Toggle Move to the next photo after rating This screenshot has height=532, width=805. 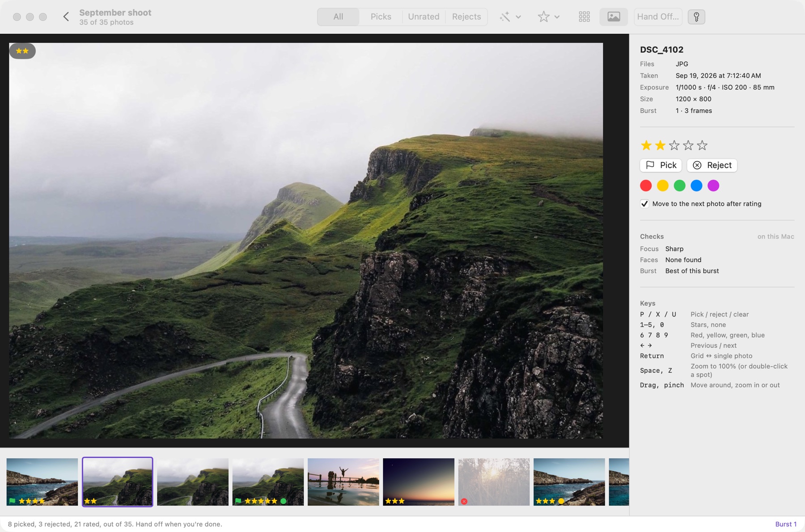pos(644,204)
